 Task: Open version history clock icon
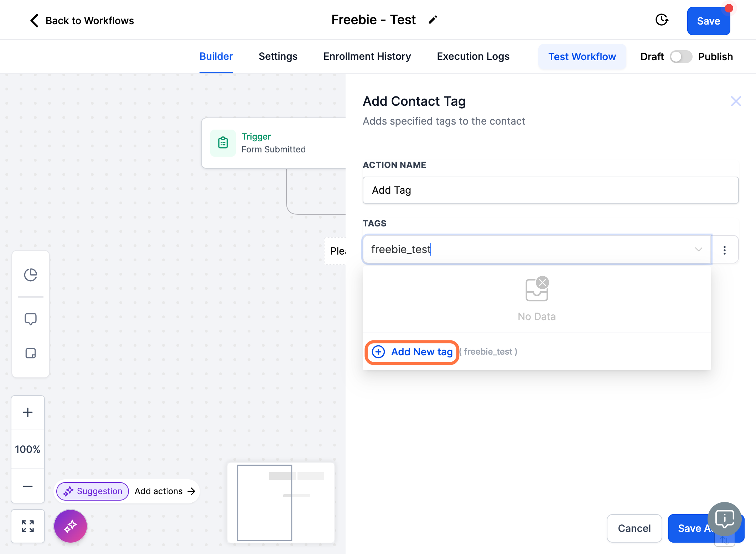coord(662,20)
